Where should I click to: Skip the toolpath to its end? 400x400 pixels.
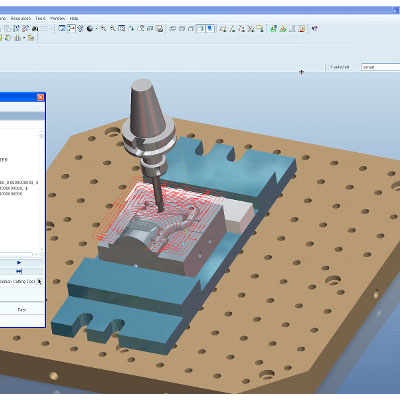[x=19, y=271]
